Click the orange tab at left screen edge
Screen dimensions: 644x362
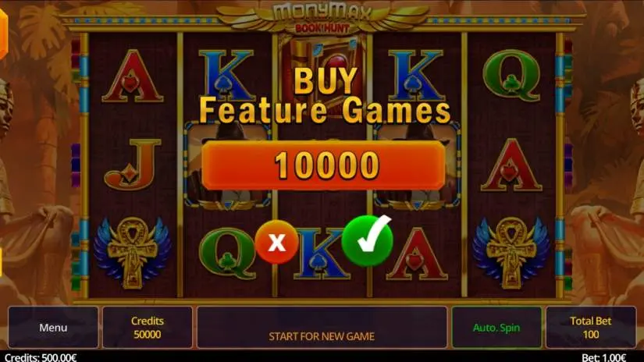3,34
